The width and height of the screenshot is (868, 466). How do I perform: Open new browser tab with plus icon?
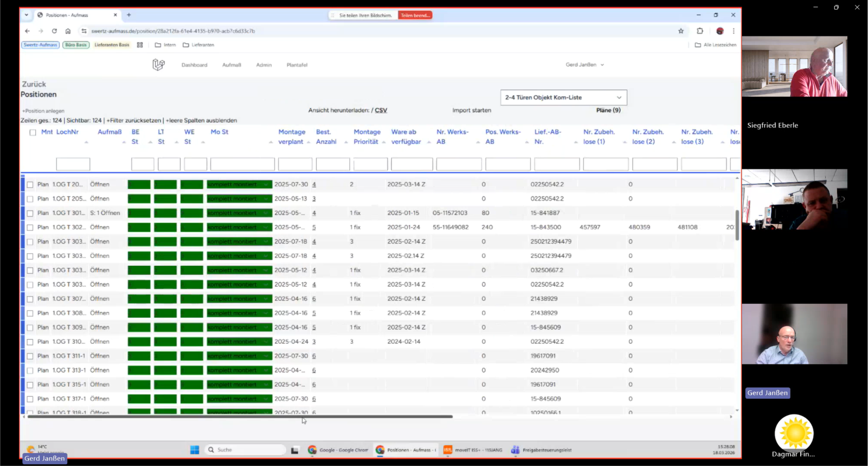point(129,15)
